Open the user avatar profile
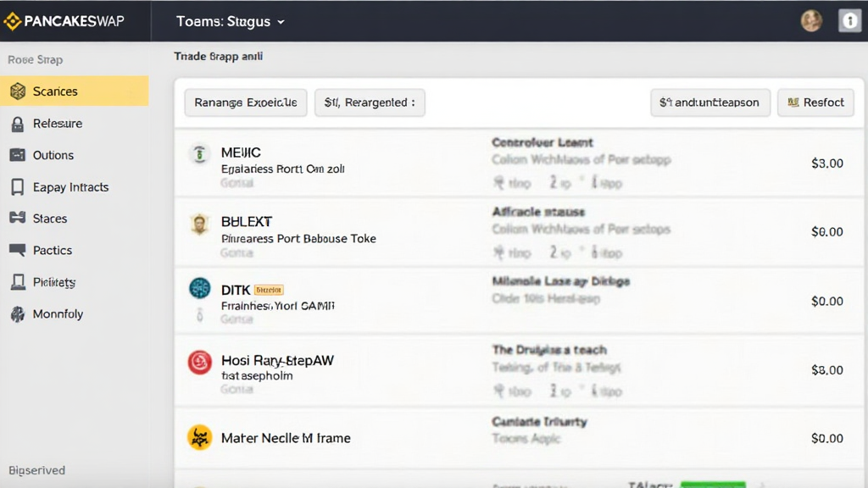This screenshot has width=868, height=488. click(811, 21)
